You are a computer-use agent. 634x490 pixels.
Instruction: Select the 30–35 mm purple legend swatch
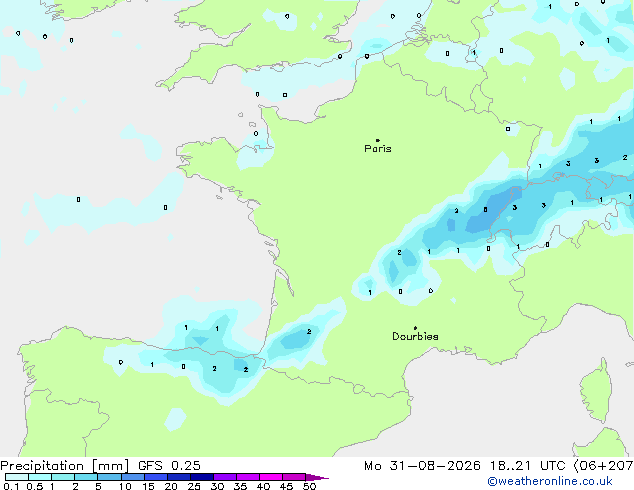[225, 477]
